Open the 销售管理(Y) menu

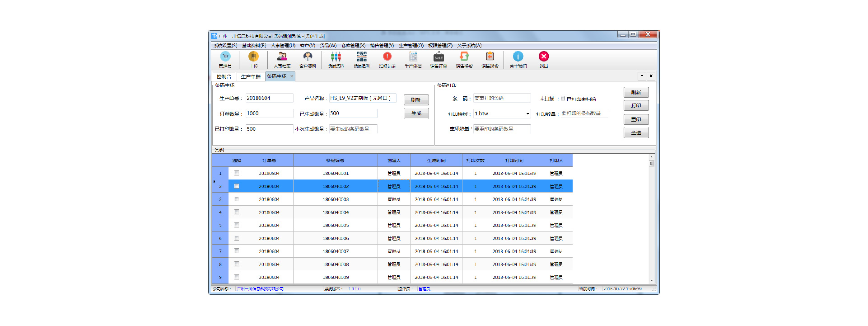click(382, 46)
